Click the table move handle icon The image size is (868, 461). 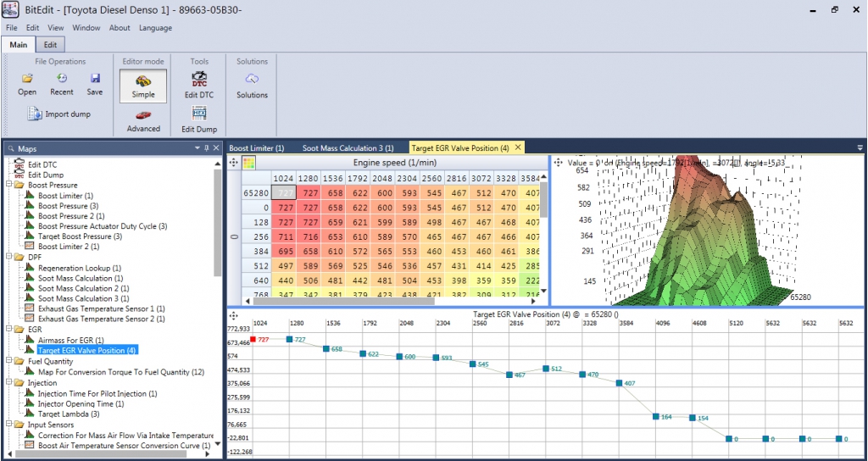click(234, 163)
